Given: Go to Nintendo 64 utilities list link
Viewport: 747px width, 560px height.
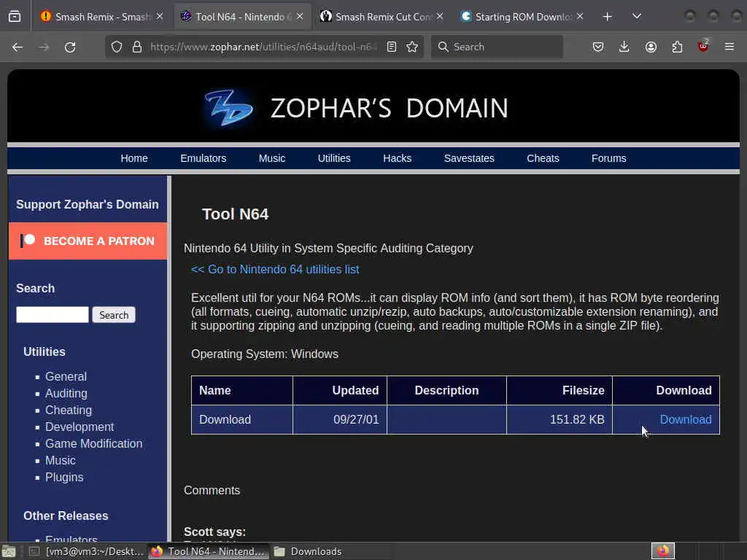Looking at the screenshot, I should pyautogui.click(x=275, y=269).
